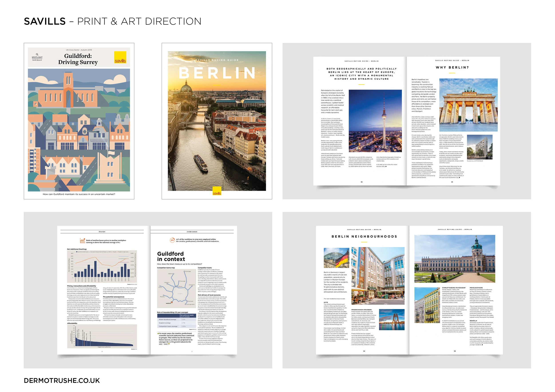555x392 pixels.
Task: Open the Brandenburg Gate photo
Action: click(468, 105)
